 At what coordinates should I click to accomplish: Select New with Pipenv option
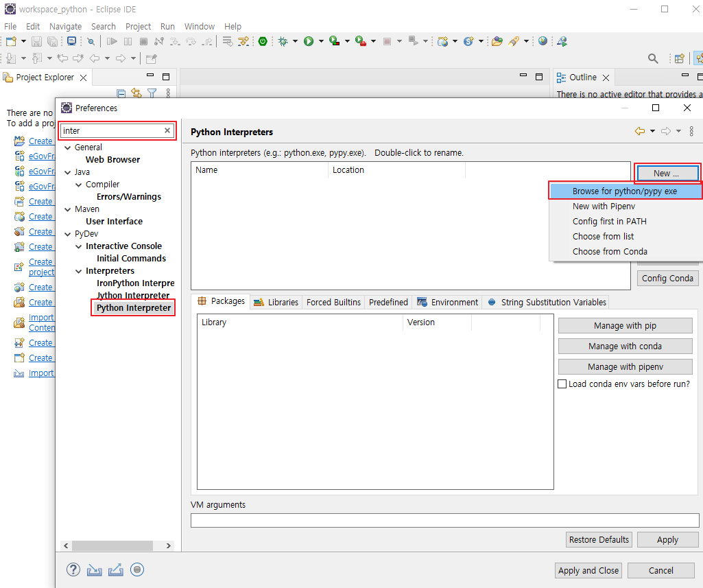(x=604, y=207)
